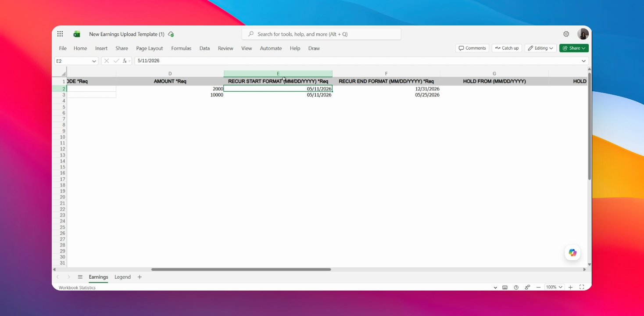Switch to the Data tab
Image resolution: width=644 pixels, height=316 pixels.
204,48
